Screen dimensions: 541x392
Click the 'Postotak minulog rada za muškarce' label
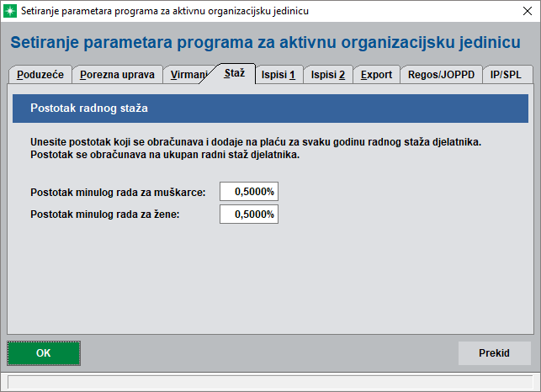117,193
